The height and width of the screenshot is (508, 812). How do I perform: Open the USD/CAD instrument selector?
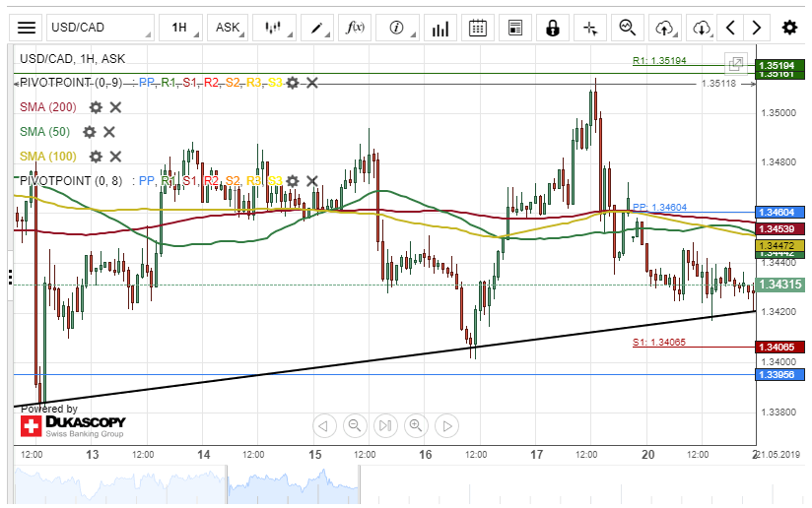[x=100, y=28]
